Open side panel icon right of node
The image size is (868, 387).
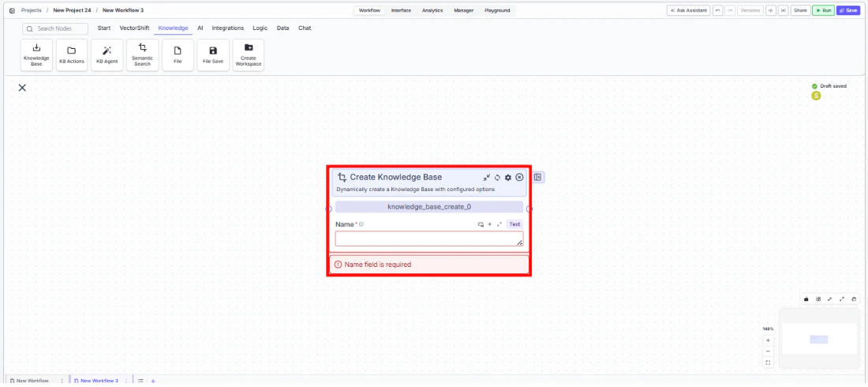pyautogui.click(x=537, y=178)
